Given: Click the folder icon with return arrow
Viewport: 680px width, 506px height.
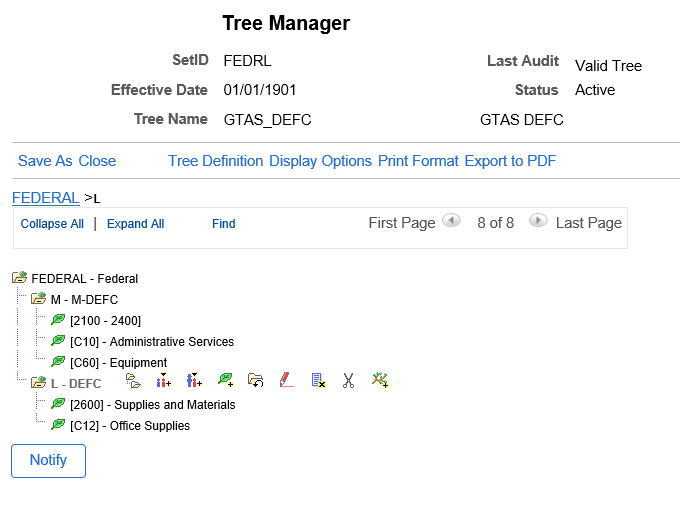Looking at the screenshot, I should pos(255,380).
